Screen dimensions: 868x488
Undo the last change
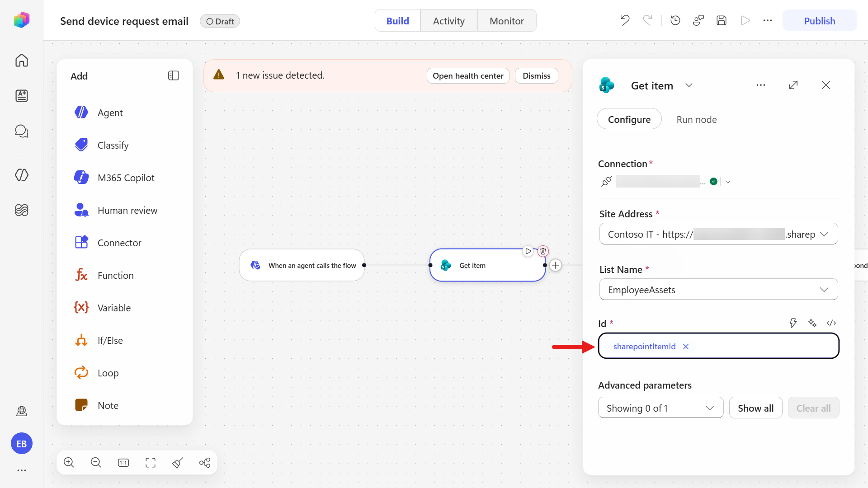click(625, 20)
